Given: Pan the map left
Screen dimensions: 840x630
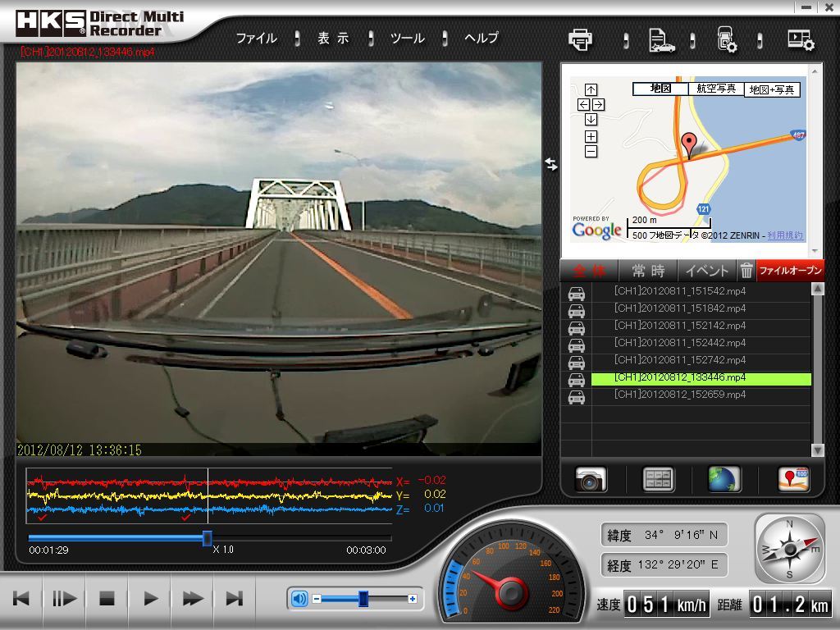Looking at the screenshot, I should 583,104.
